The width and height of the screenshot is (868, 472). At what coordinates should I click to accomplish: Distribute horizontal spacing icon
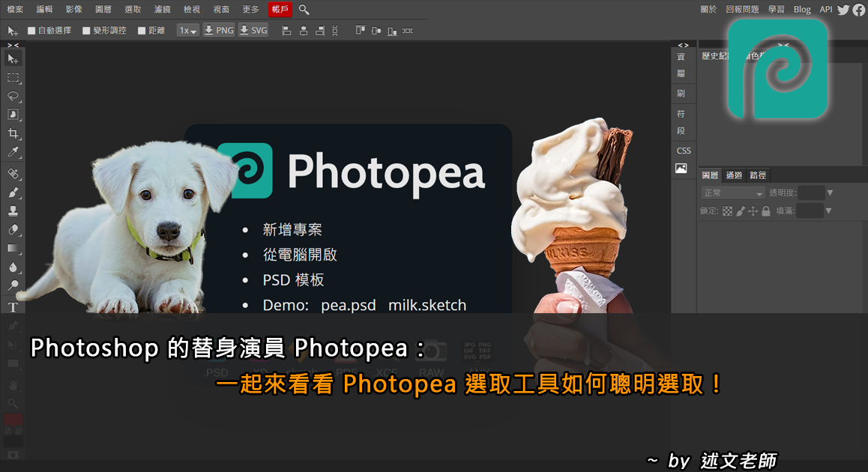408,31
